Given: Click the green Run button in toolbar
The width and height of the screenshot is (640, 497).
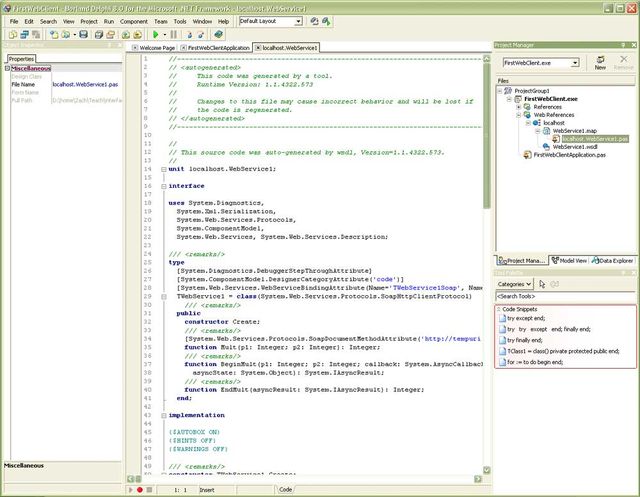Looking at the screenshot, I should tap(156, 35).
